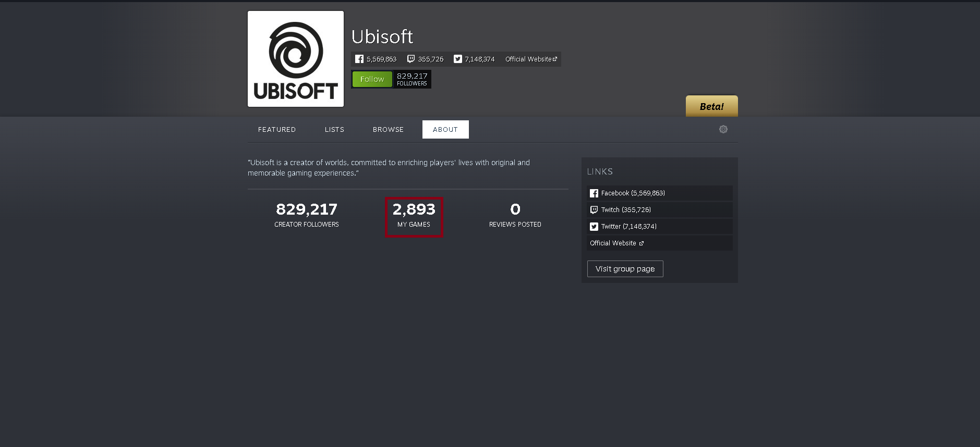Click the Facebook icon in Links panel
The width and height of the screenshot is (980, 447).
click(x=594, y=193)
